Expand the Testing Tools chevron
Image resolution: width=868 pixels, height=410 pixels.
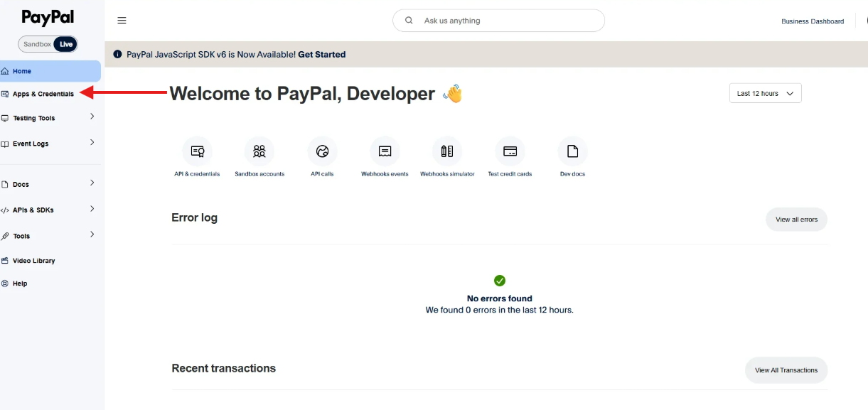[92, 117]
